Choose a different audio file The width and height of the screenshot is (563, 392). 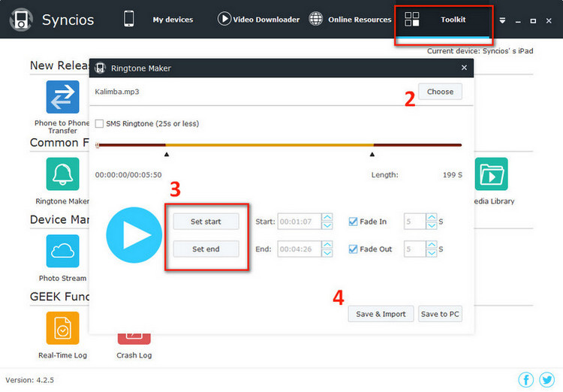tap(440, 92)
